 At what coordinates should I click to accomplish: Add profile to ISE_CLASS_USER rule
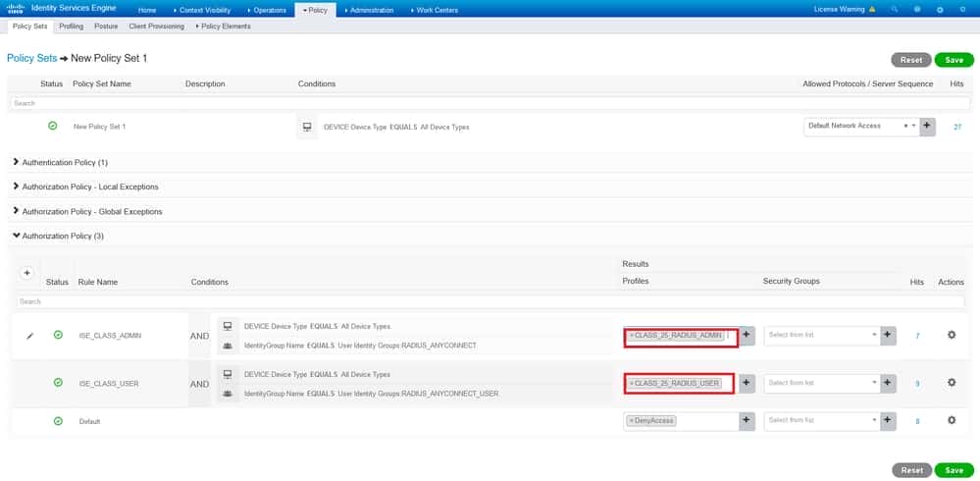tap(747, 382)
